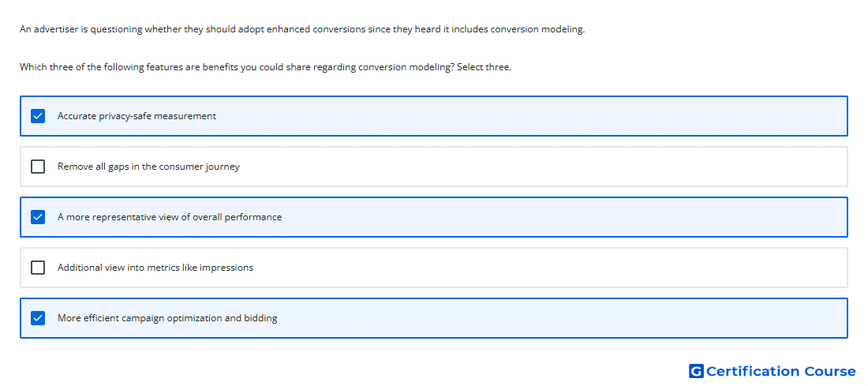Choose the consumer journey gaps answer card
Image resolution: width=868 pixels, height=386 pixels.
(434, 167)
